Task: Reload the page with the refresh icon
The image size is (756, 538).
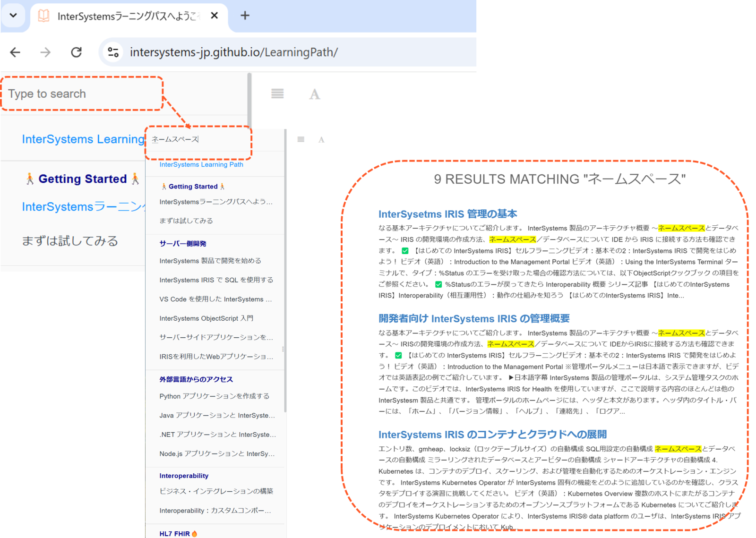Action: pos(76,52)
